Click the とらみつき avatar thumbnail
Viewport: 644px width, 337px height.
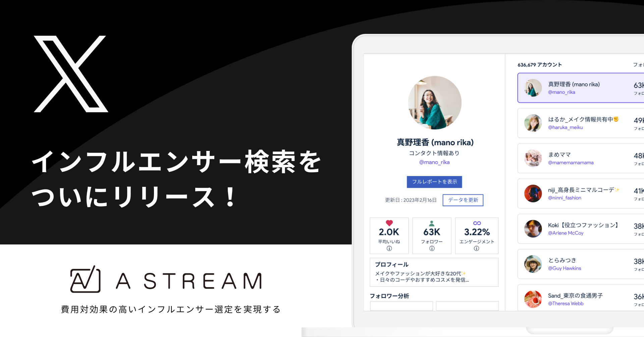pos(533,264)
